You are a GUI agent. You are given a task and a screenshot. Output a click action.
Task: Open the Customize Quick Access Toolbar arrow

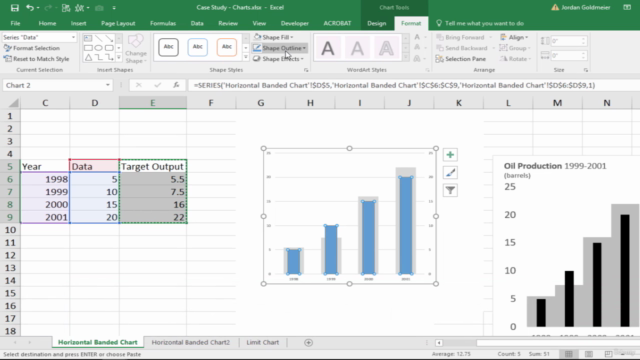click(114, 8)
